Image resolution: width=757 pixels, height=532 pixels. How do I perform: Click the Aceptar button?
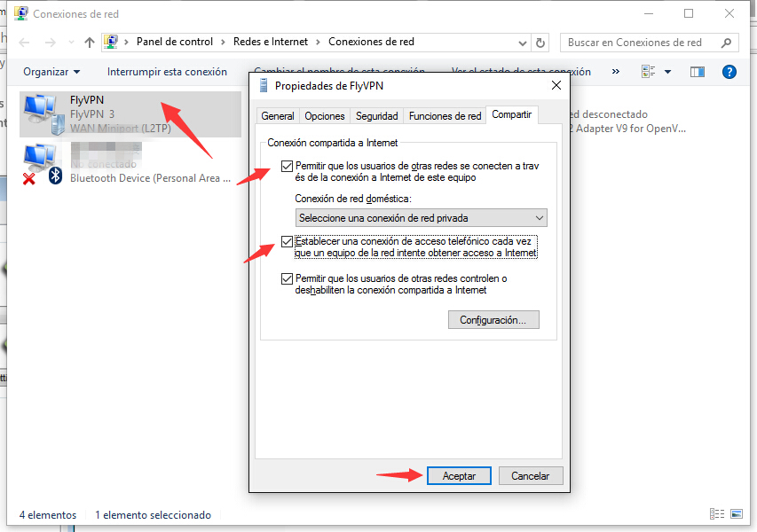(459, 475)
